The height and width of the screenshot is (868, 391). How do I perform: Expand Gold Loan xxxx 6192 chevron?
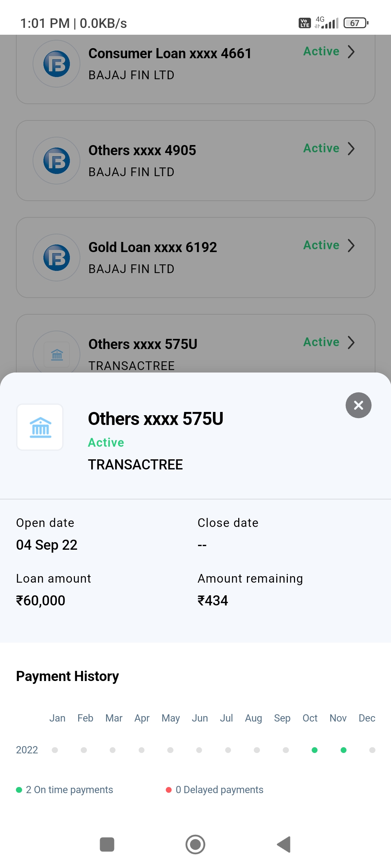click(x=351, y=246)
